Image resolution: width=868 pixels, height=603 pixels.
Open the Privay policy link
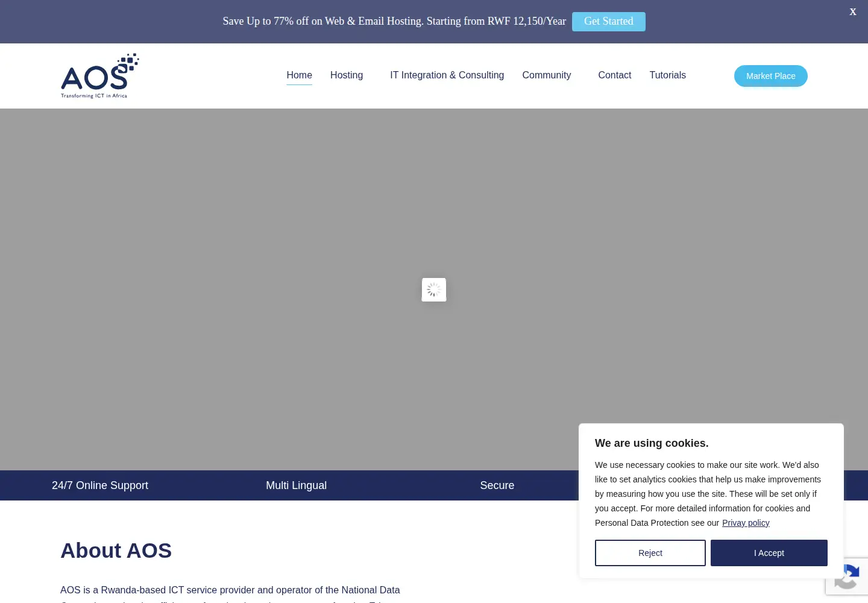[x=746, y=523]
